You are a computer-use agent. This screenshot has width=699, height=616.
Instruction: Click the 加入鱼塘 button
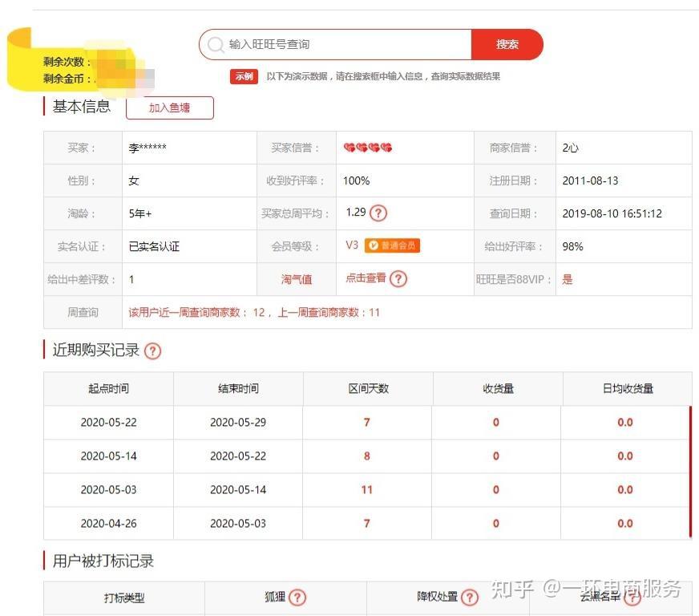170,107
